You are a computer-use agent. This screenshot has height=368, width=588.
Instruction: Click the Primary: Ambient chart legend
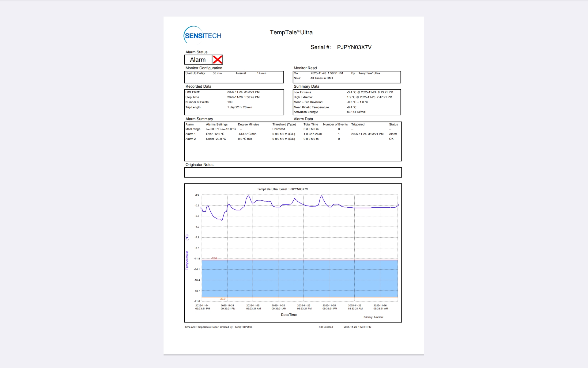pos(373,317)
